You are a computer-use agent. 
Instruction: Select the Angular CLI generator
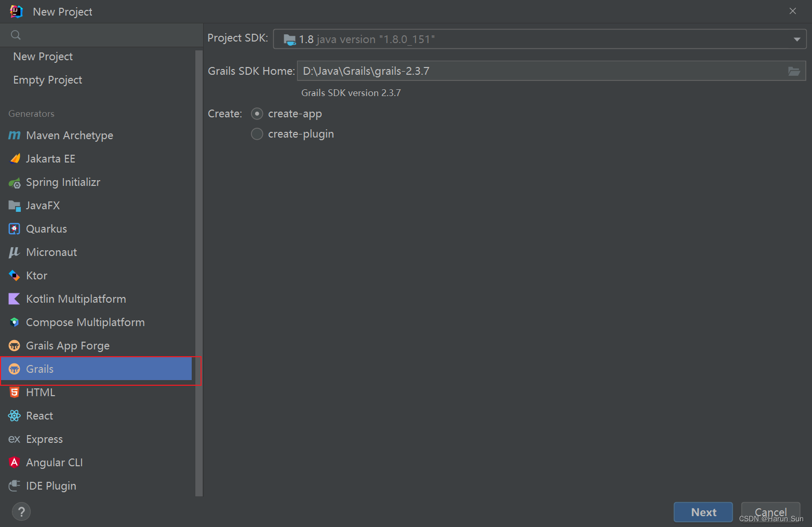(x=97, y=463)
